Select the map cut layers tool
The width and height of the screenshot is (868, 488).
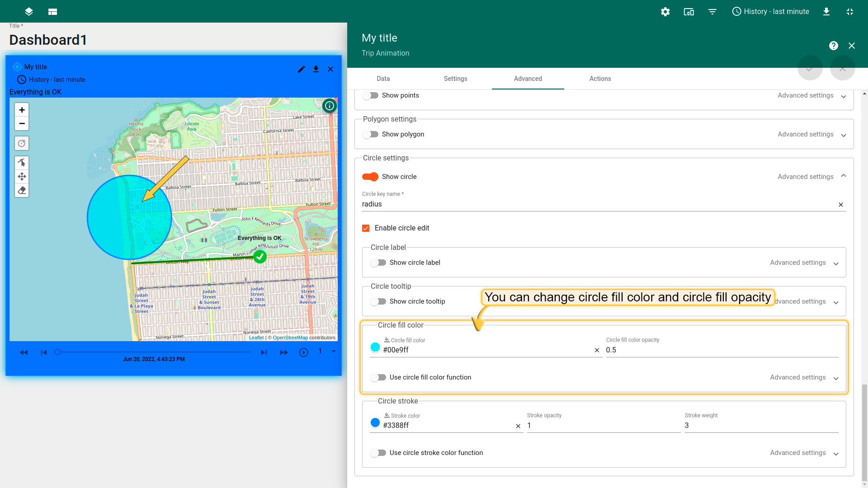(x=22, y=163)
